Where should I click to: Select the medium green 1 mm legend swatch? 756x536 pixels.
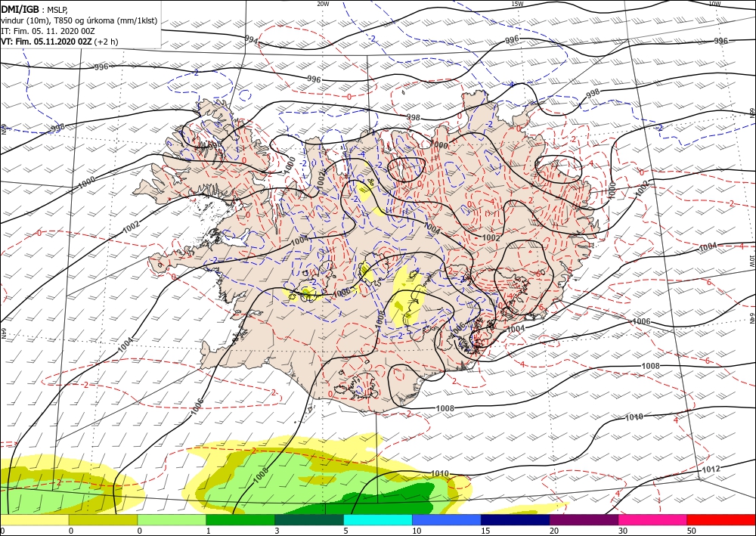coord(240,519)
